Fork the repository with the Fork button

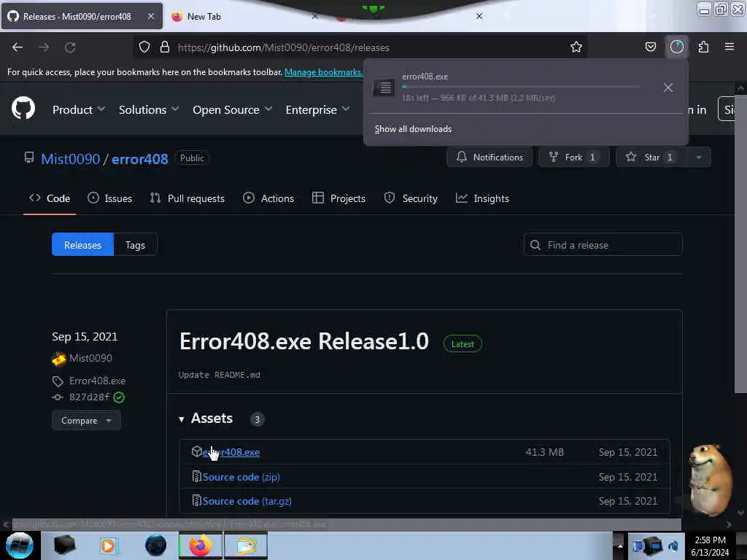[573, 157]
